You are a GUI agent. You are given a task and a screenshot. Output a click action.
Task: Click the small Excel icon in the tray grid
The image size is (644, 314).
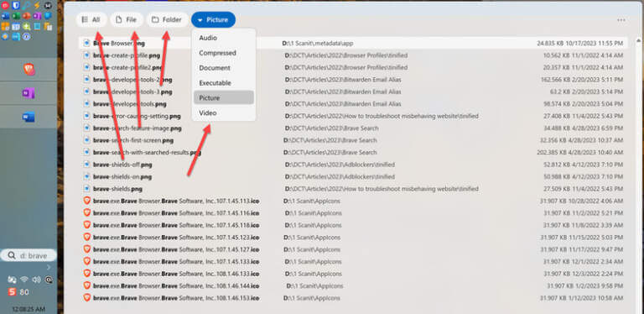coord(16,16)
